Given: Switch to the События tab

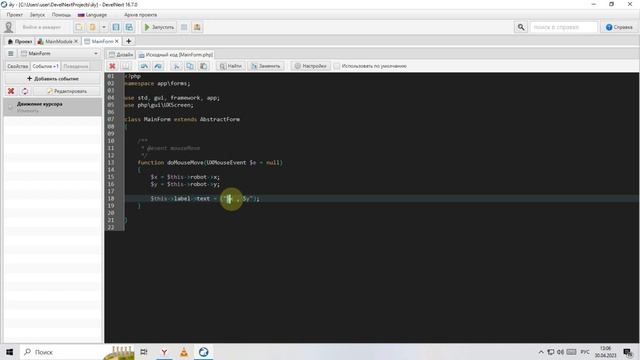Looking at the screenshot, I should [45, 66].
